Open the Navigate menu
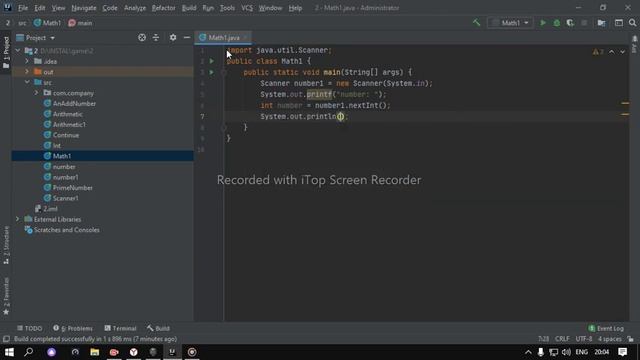 [84, 8]
